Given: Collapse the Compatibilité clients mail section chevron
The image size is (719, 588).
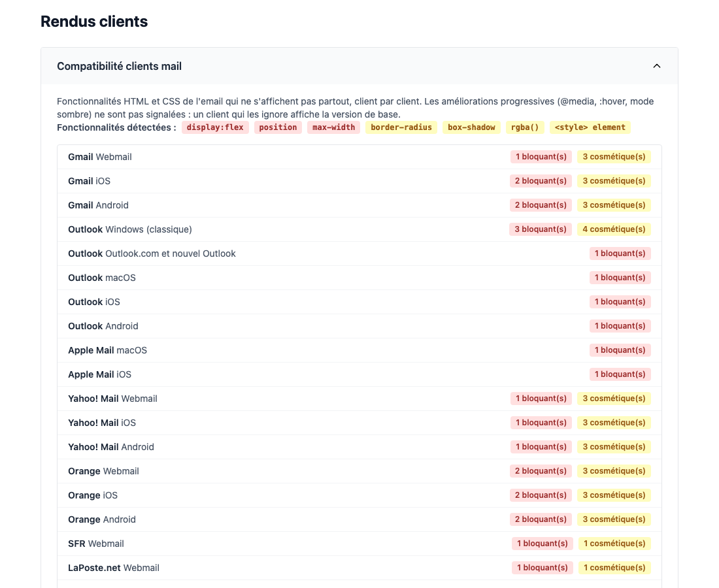Looking at the screenshot, I should pos(657,66).
